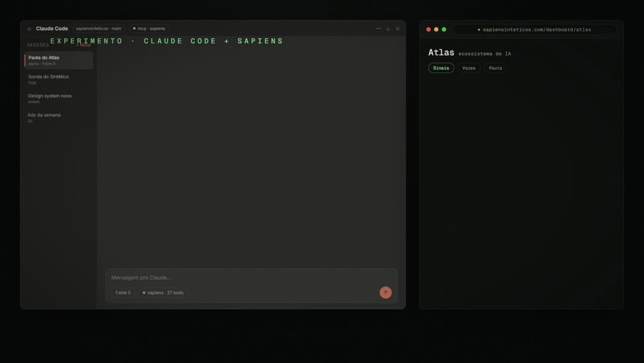Send the message with the orange arrow button
Viewport: 644px width, 363px height.
click(x=385, y=293)
